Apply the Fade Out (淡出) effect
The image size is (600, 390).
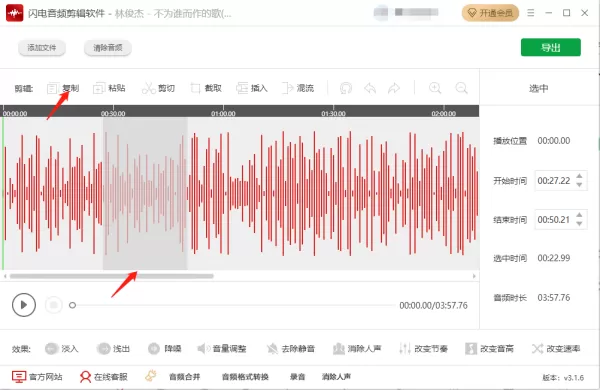(x=113, y=349)
